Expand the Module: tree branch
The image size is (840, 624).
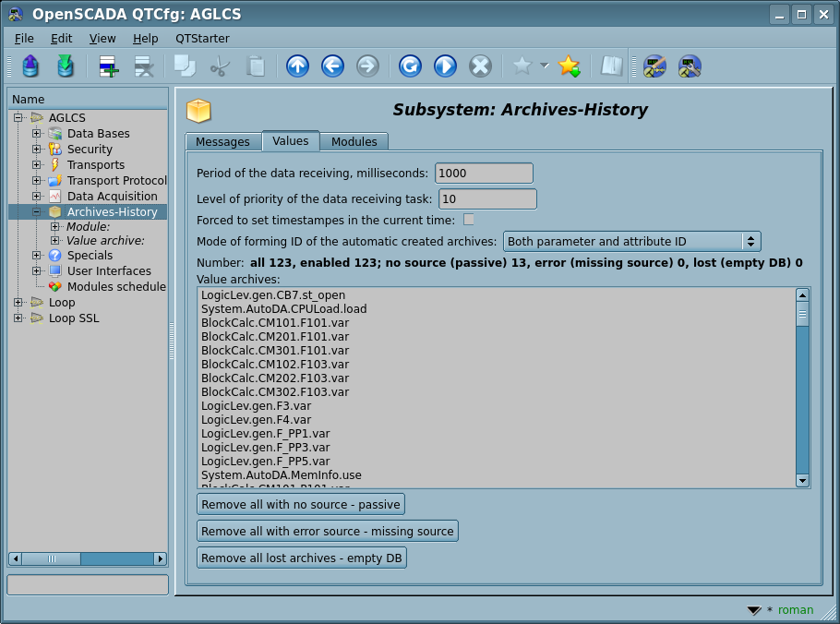pyautogui.click(x=54, y=226)
